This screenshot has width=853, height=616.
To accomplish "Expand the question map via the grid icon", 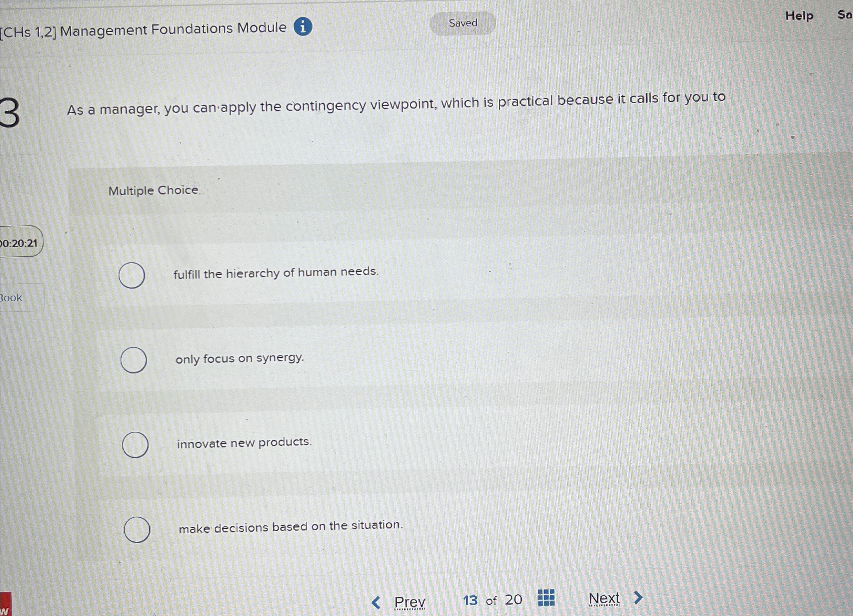I will click(546, 597).
